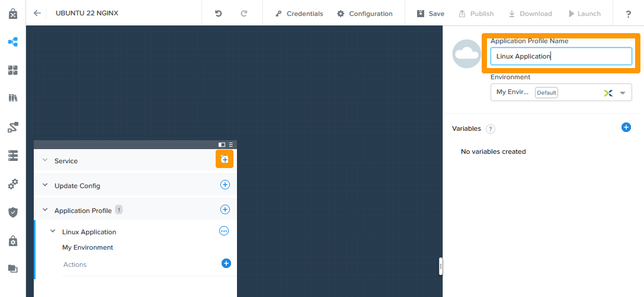Click the back arrow beside blueprint name

38,13
